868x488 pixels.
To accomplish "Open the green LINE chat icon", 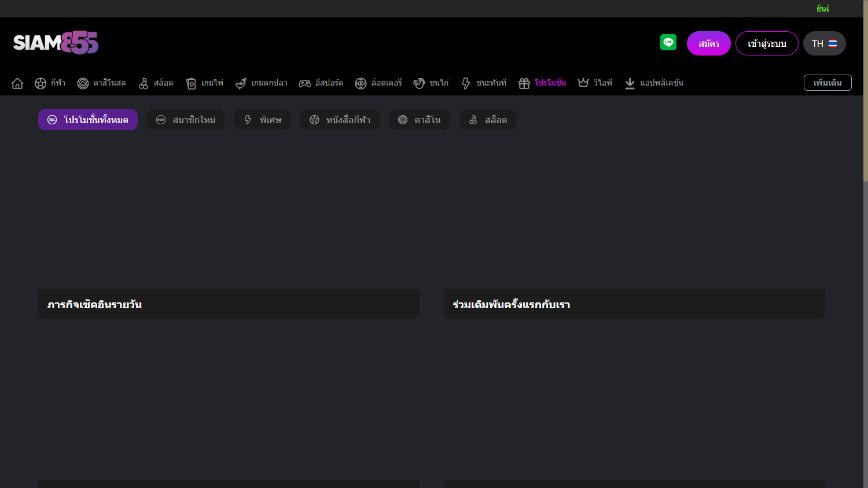I will tap(668, 43).
